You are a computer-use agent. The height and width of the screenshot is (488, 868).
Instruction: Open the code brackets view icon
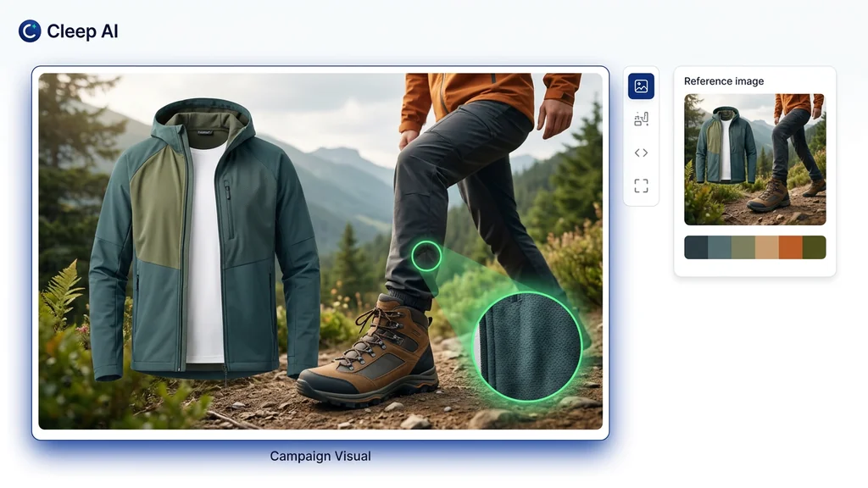(x=641, y=152)
